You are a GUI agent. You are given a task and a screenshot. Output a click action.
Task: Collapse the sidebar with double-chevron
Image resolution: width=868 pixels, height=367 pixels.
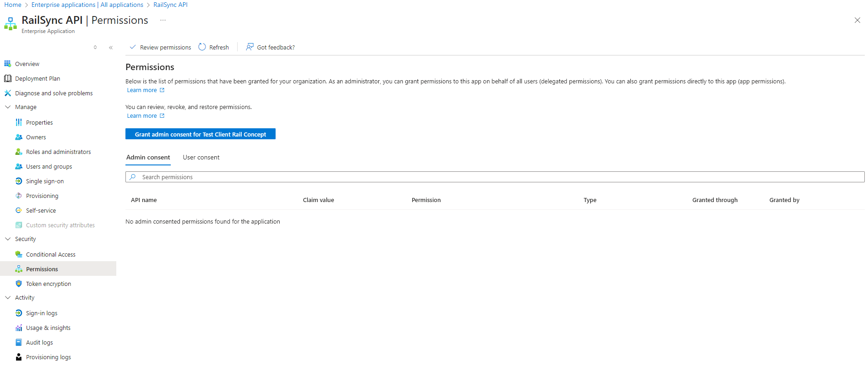111,47
